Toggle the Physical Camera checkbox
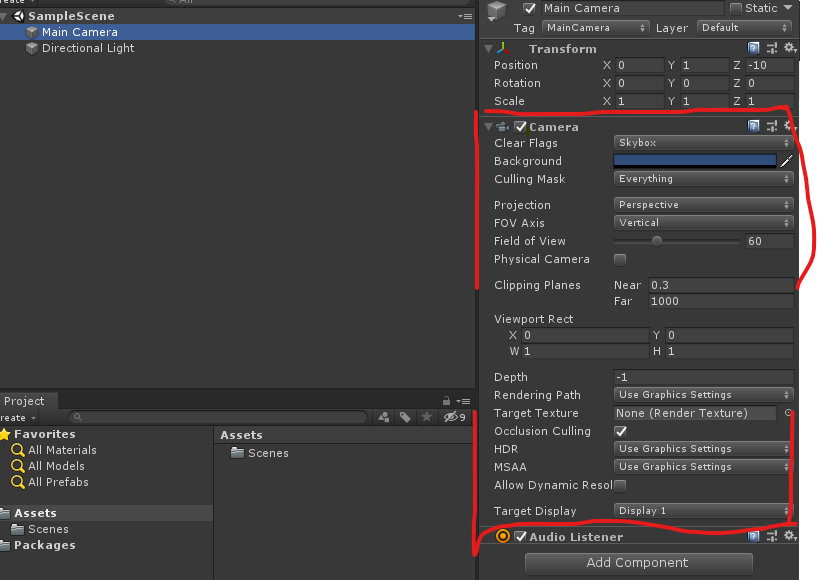The height and width of the screenshot is (580, 817). pyautogui.click(x=619, y=258)
